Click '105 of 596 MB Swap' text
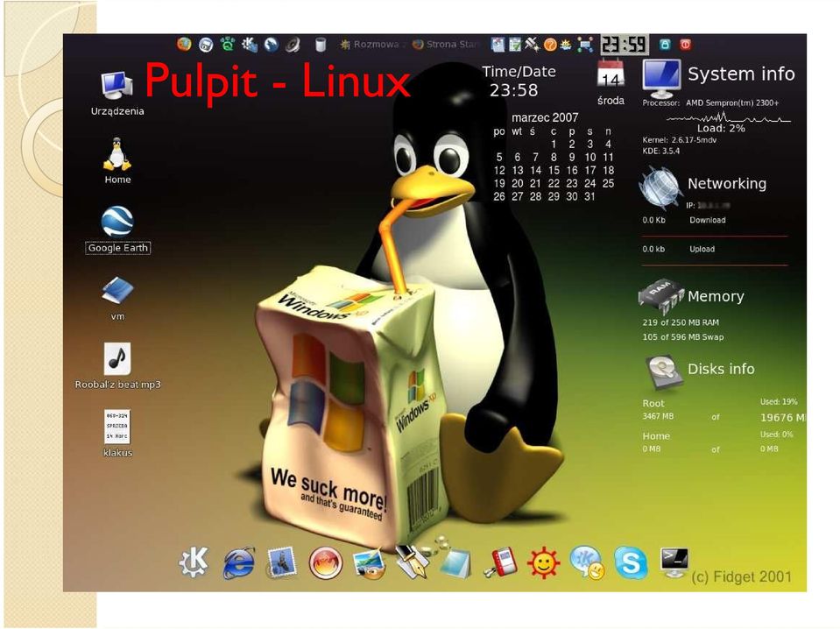 (683, 337)
